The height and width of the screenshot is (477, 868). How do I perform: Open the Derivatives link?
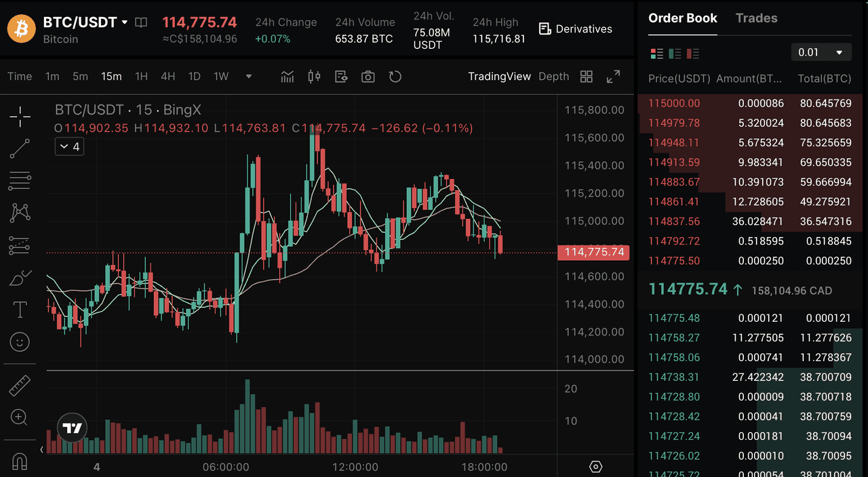coord(575,29)
